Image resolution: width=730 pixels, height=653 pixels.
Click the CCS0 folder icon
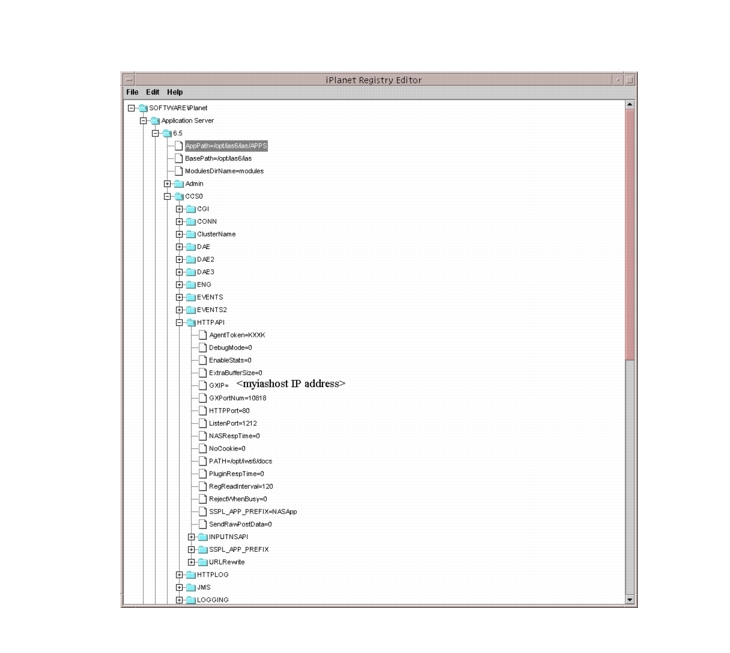[x=179, y=196]
